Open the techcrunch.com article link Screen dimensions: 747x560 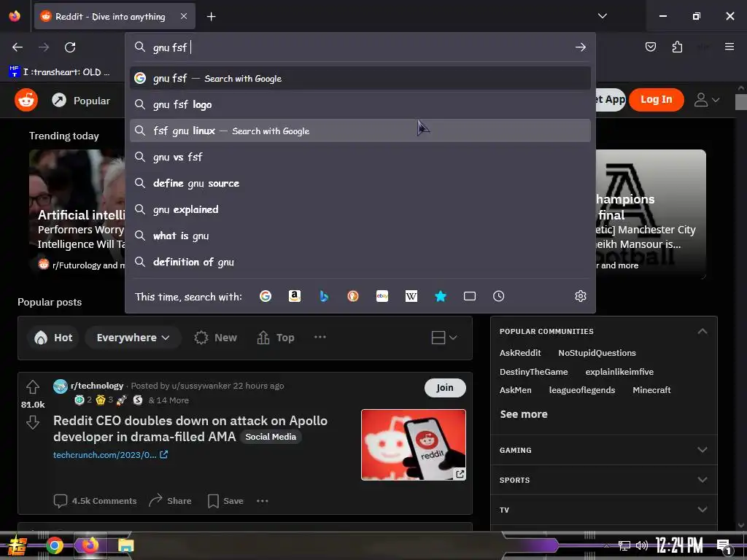pyautogui.click(x=110, y=455)
